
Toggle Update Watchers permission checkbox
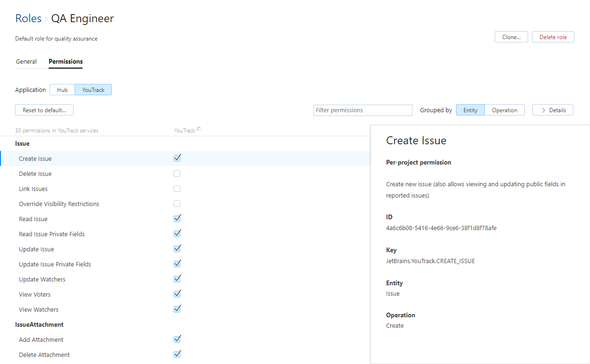(177, 279)
